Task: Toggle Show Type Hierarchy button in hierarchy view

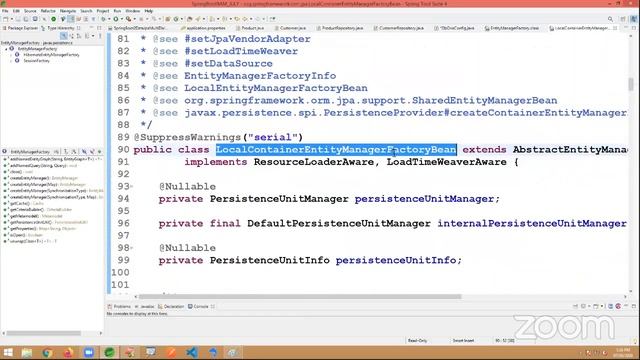Action: [x=63, y=36]
